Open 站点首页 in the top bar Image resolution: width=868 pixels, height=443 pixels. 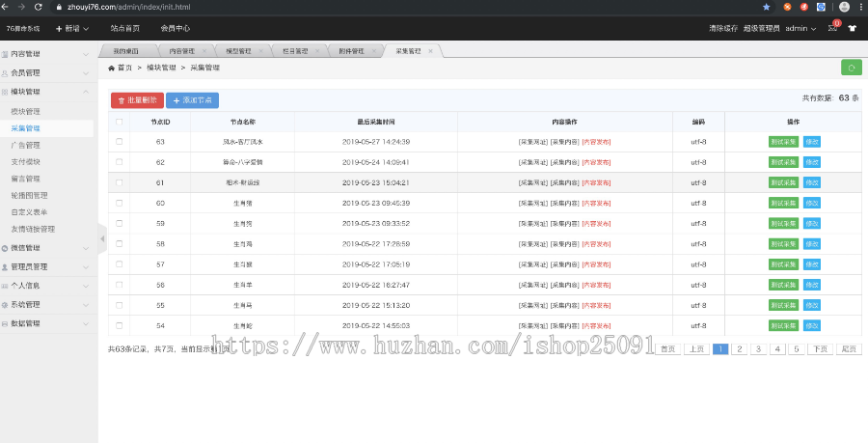coord(125,28)
